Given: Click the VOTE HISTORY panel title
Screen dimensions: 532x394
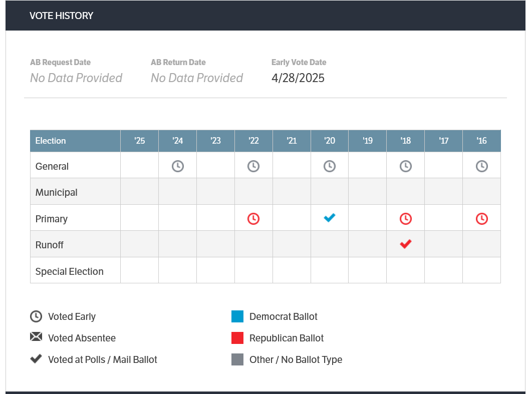Looking at the screenshot, I should 61,16.
